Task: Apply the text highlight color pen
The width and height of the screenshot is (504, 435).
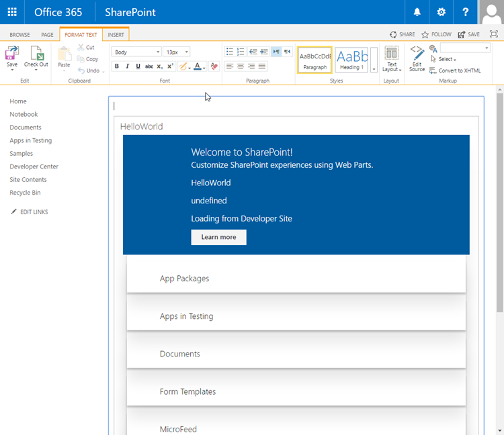Action: click(183, 66)
